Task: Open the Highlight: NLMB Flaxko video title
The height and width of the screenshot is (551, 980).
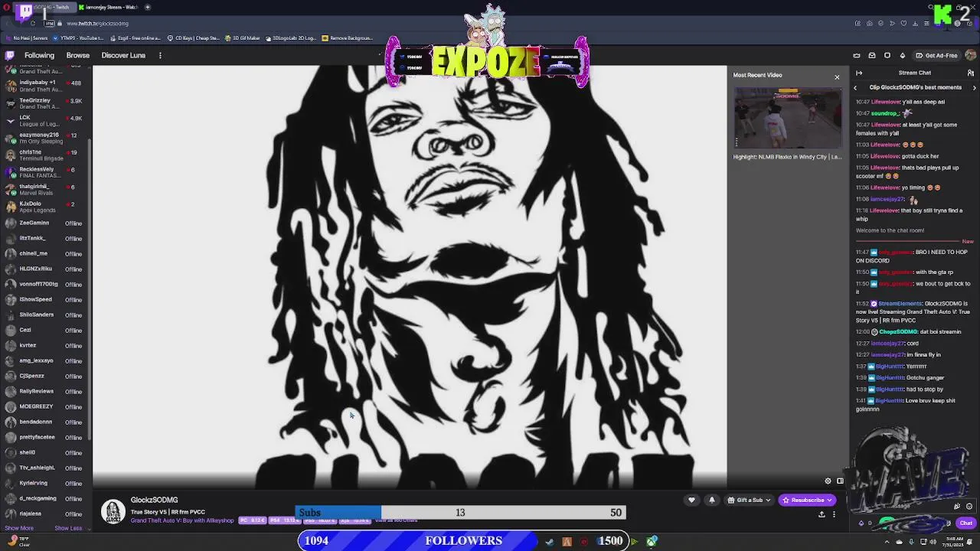Action: (787, 157)
